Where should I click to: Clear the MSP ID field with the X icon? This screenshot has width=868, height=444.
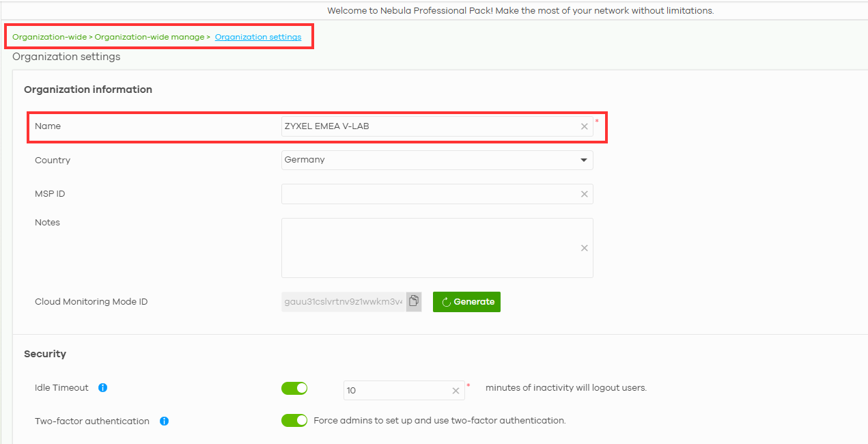click(584, 194)
